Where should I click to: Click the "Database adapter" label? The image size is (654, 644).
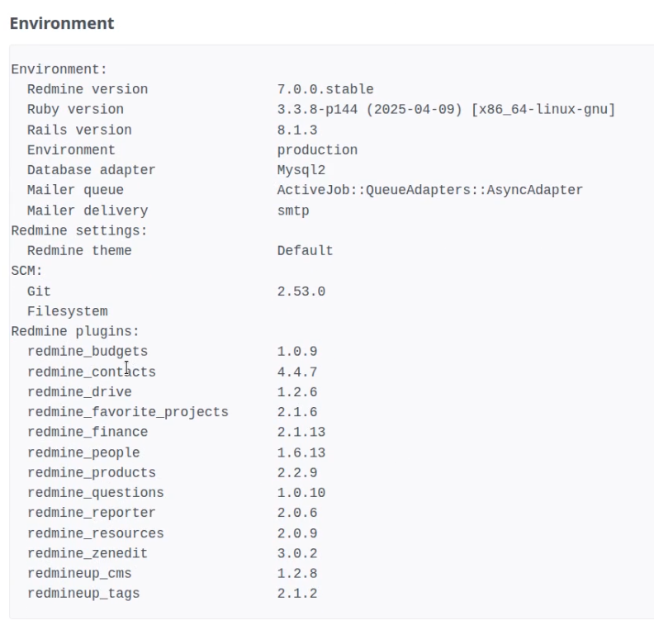[x=92, y=170]
